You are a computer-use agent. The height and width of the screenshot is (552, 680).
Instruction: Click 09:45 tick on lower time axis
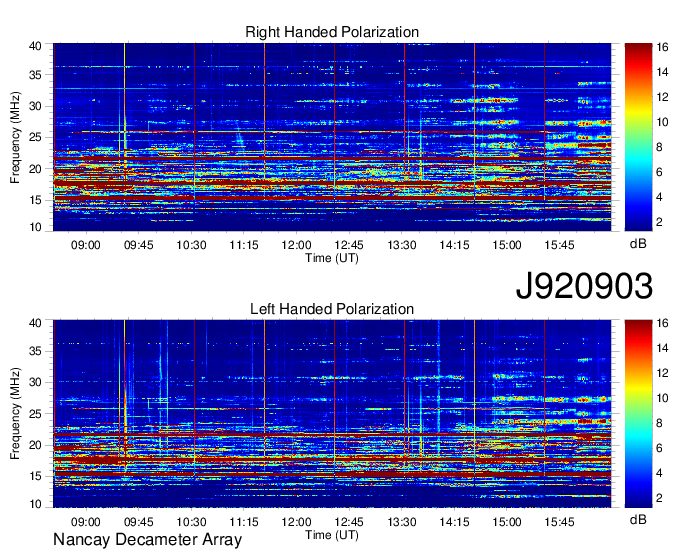tap(139, 522)
